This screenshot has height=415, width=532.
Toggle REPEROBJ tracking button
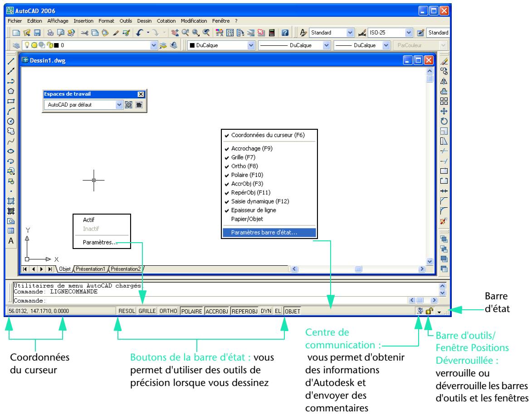(x=244, y=311)
